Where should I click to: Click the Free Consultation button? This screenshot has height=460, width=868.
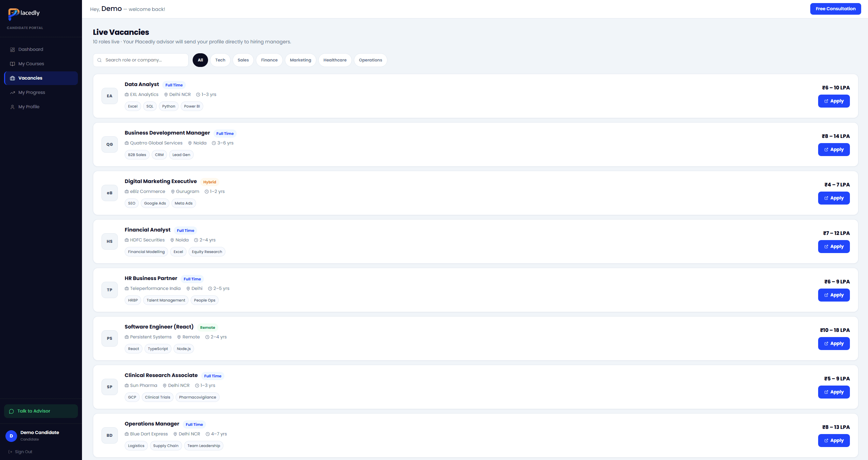(836, 9)
